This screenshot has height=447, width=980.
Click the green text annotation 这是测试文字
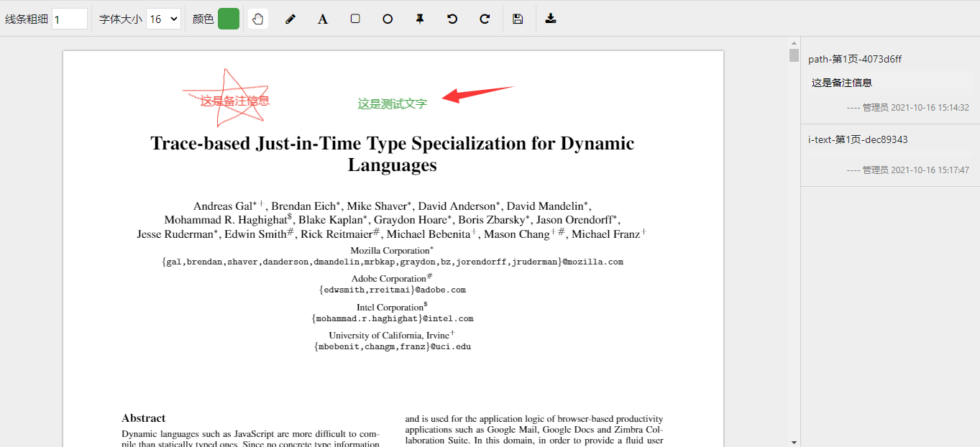[393, 103]
